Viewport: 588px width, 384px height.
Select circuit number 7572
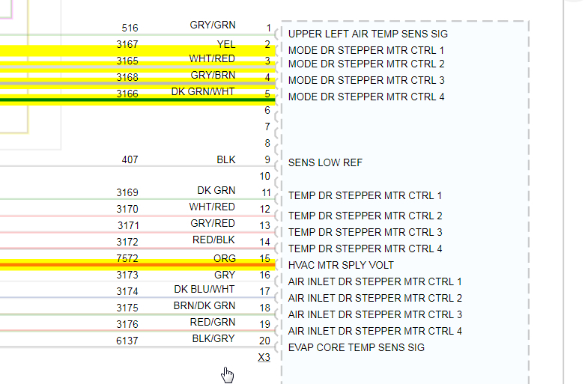127,258
